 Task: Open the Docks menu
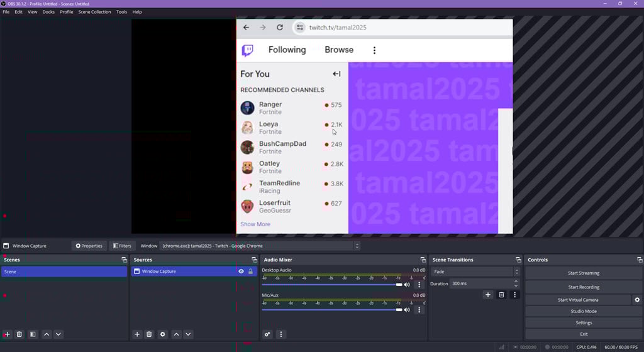pyautogui.click(x=48, y=12)
